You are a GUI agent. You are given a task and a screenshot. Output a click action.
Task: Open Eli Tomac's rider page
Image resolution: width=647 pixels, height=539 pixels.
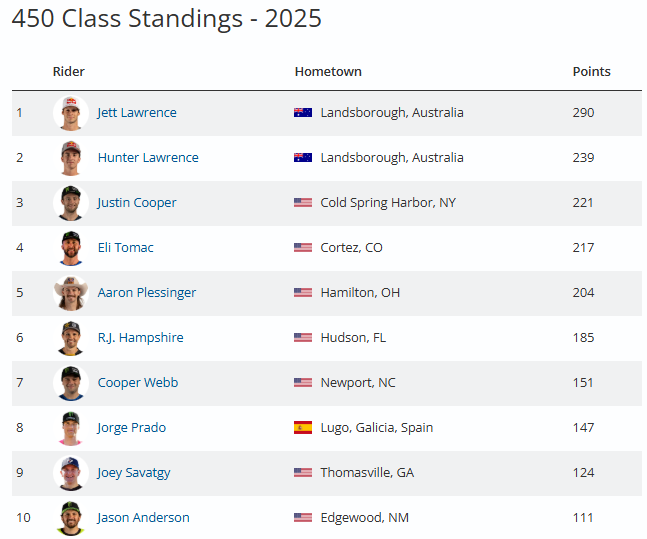126,248
